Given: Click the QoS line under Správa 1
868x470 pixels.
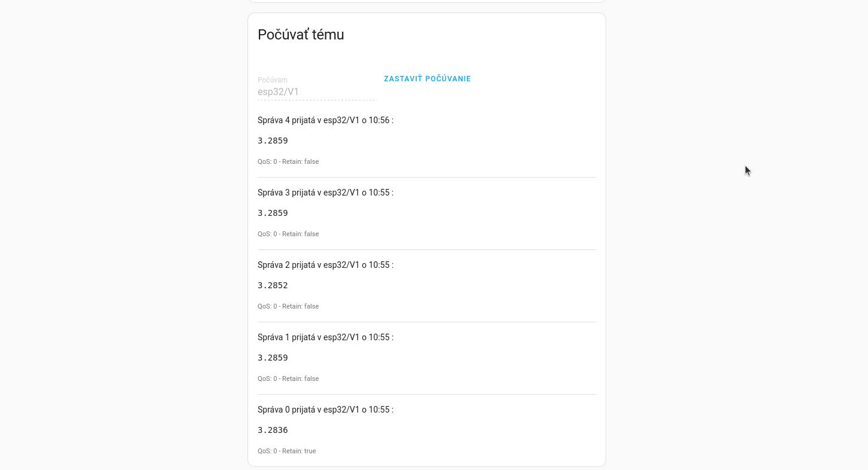Looking at the screenshot, I should tap(288, 379).
